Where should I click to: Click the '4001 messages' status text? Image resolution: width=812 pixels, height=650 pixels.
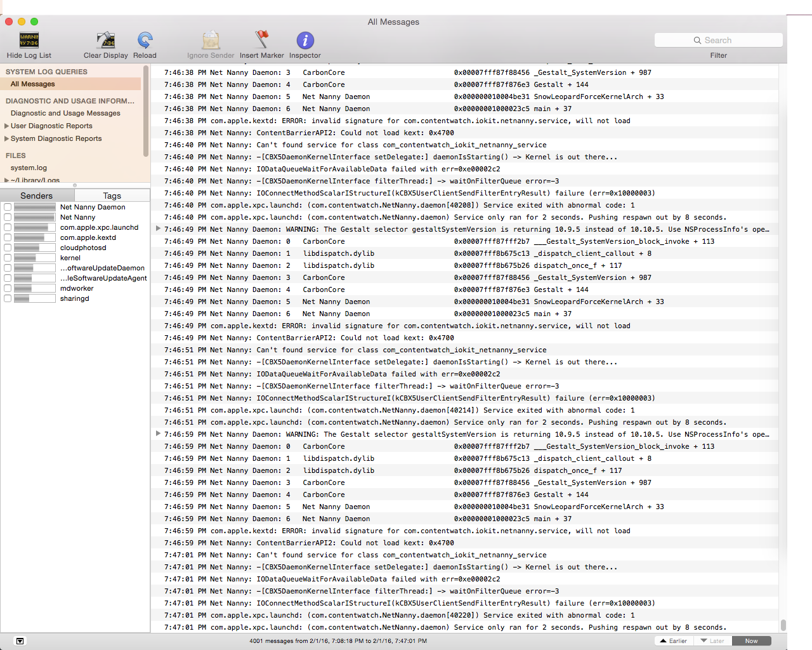click(338, 641)
